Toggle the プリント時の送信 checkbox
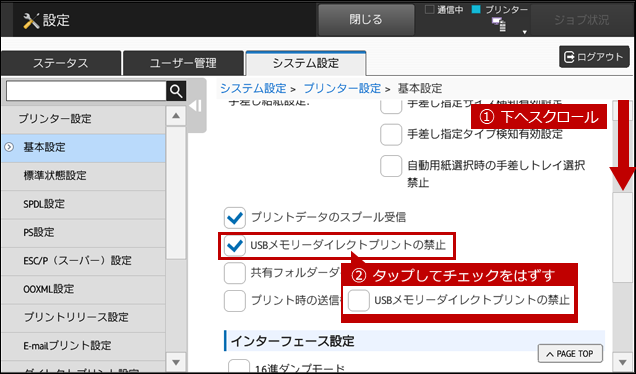The image size is (636, 374). point(234,301)
